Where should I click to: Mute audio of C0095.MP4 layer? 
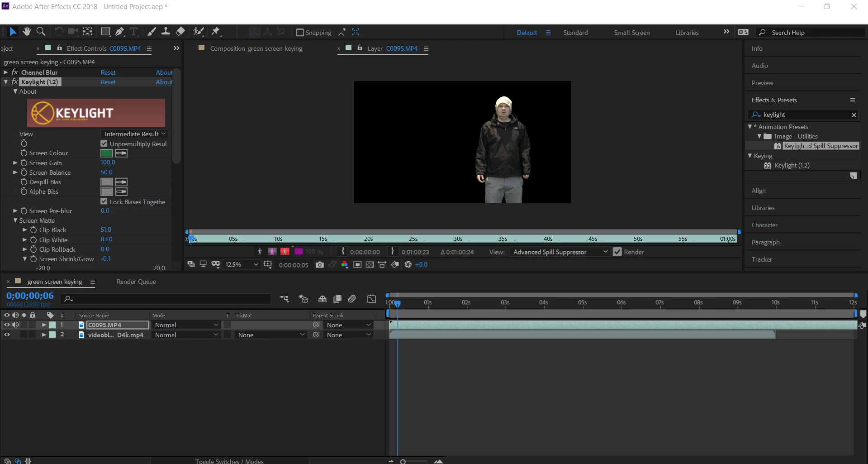[15, 325]
